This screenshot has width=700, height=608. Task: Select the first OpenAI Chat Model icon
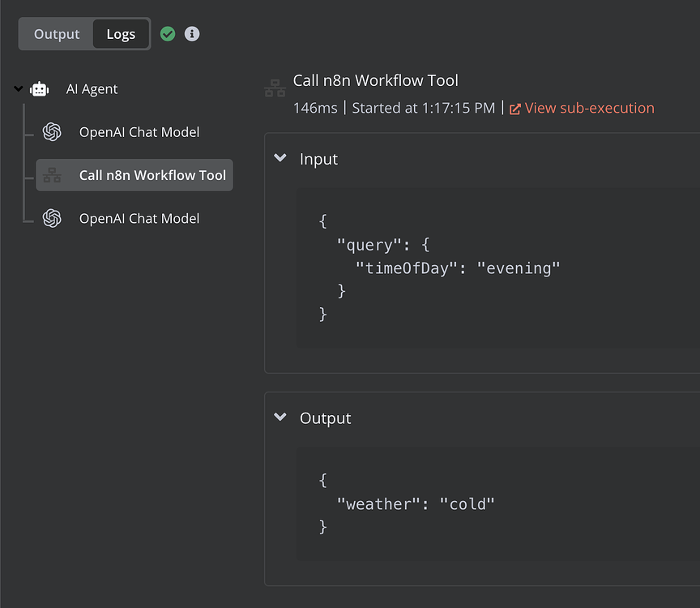pos(52,132)
